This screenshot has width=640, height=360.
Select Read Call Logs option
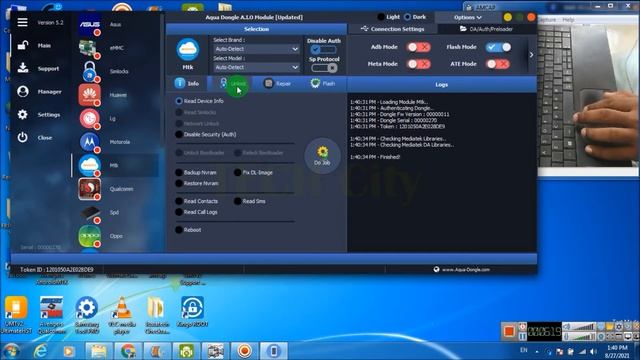coord(196,212)
